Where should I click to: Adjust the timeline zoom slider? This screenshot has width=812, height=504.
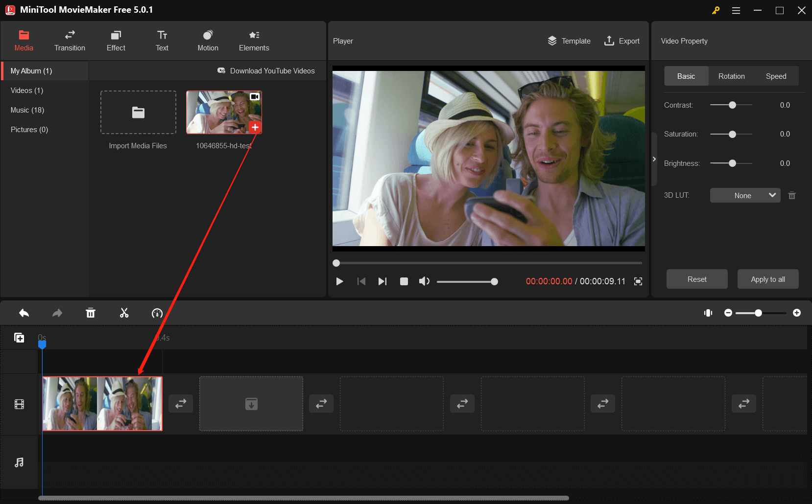tap(761, 313)
